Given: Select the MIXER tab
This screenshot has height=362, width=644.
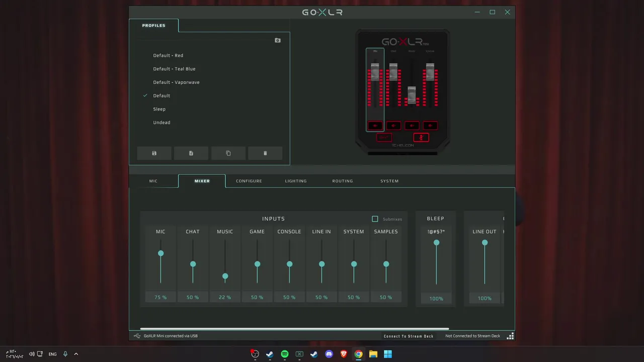Looking at the screenshot, I should (202, 181).
